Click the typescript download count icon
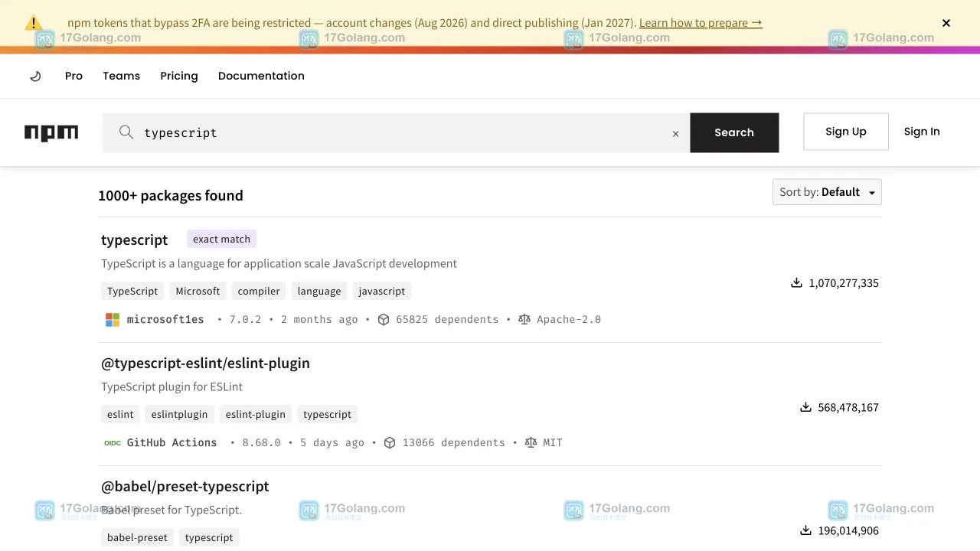 coord(796,283)
